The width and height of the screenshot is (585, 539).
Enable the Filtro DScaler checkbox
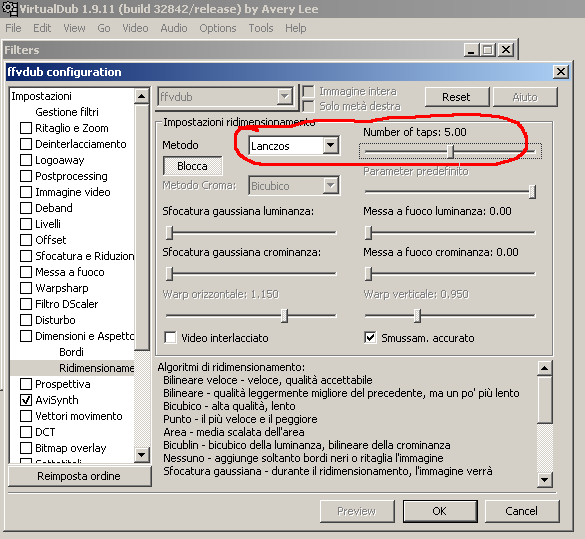(x=26, y=304)
